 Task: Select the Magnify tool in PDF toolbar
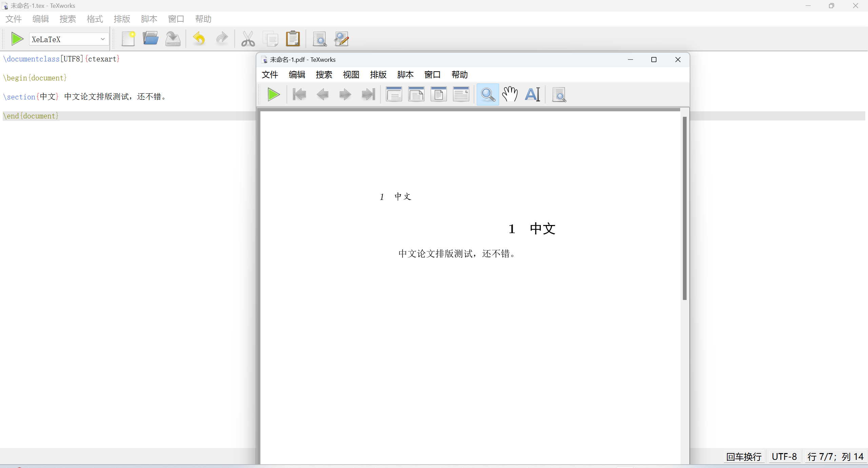tap(488, 94)
